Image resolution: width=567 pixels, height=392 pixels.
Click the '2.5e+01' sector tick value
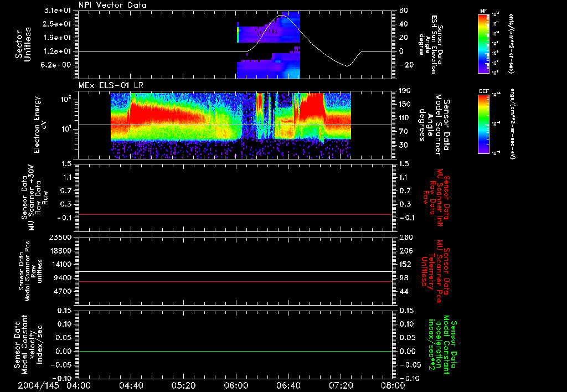[56, 24]
